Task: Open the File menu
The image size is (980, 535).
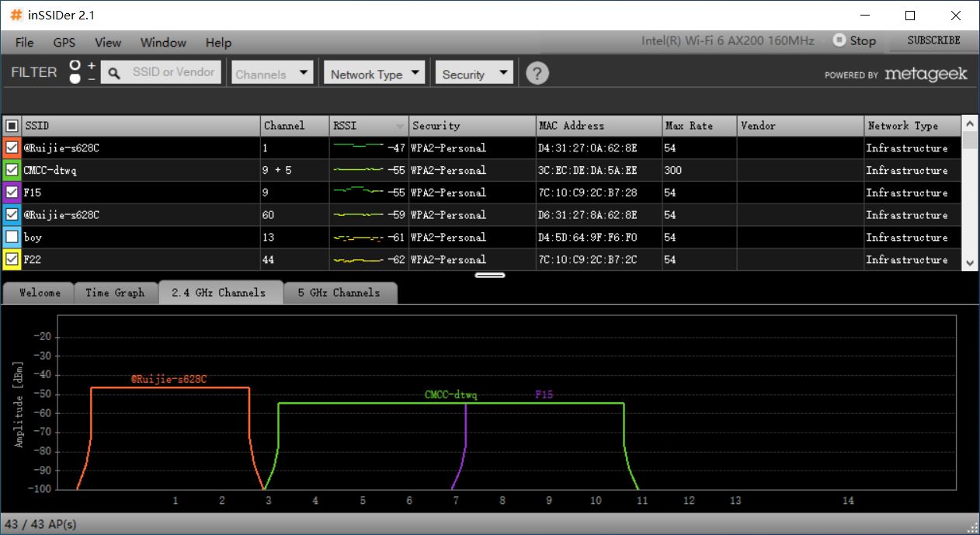Action: 24,42
